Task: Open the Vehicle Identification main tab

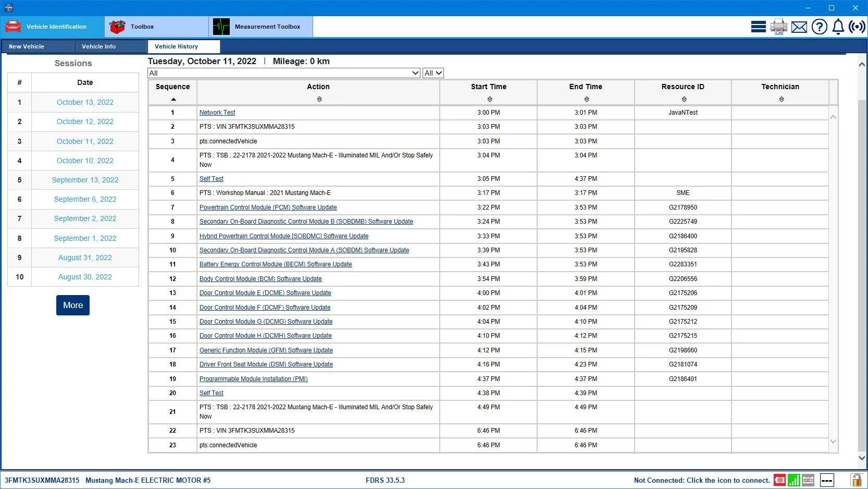Action: (x=52, y=27)
